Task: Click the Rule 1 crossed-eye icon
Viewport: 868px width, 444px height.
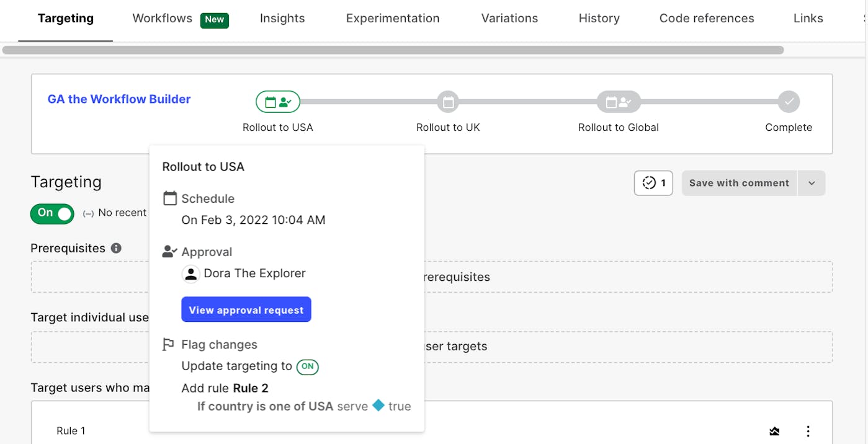Action: tap(774, 431)
